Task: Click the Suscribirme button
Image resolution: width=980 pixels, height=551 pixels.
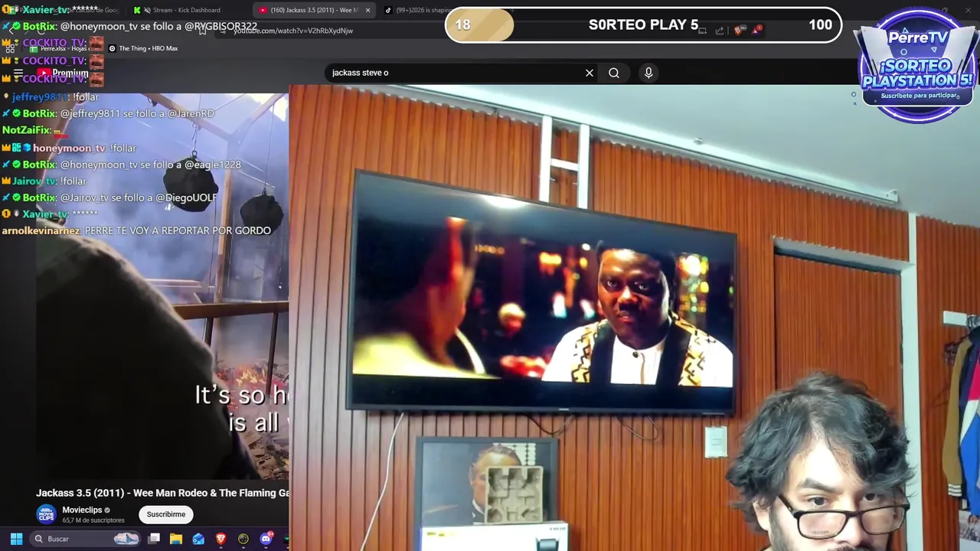Action: (x=166, y=514)
